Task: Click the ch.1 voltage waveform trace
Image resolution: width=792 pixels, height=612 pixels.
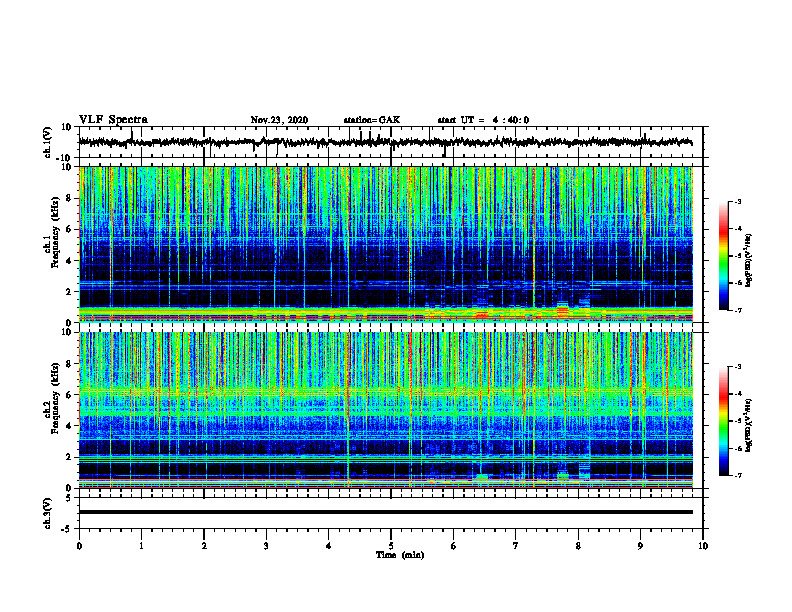Action: (385, 142)
